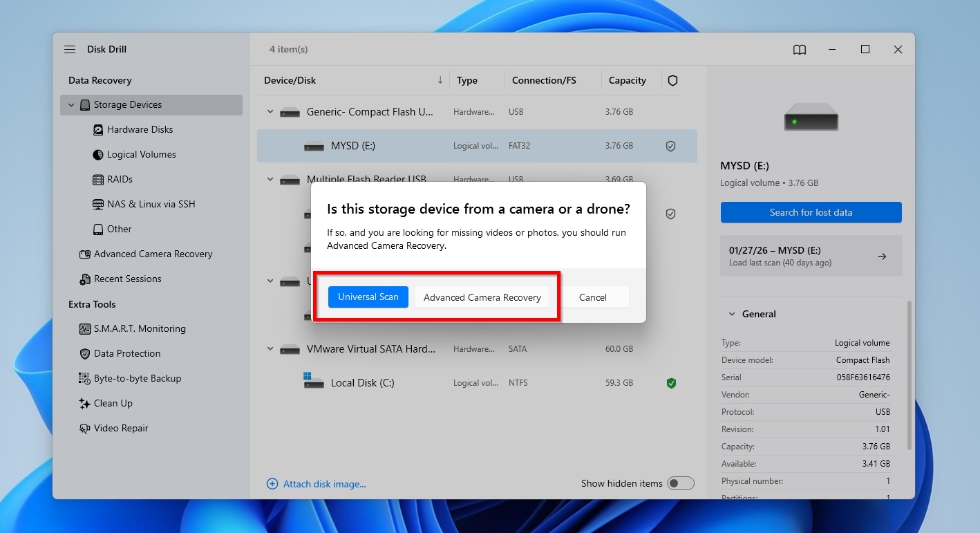Click the FAT32 file system cell
The image size is (980, 533).
(519, 146)
